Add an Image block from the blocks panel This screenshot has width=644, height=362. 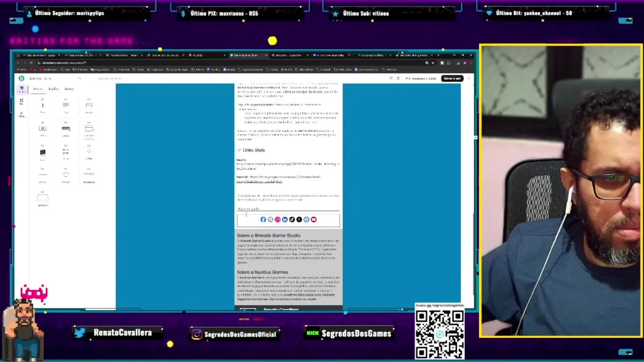coord(89,107)
